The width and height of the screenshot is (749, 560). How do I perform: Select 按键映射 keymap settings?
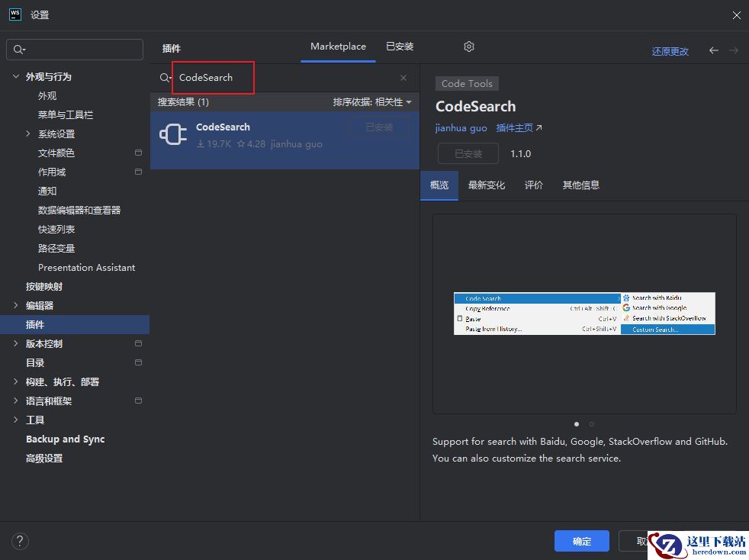tap(44, 287)
